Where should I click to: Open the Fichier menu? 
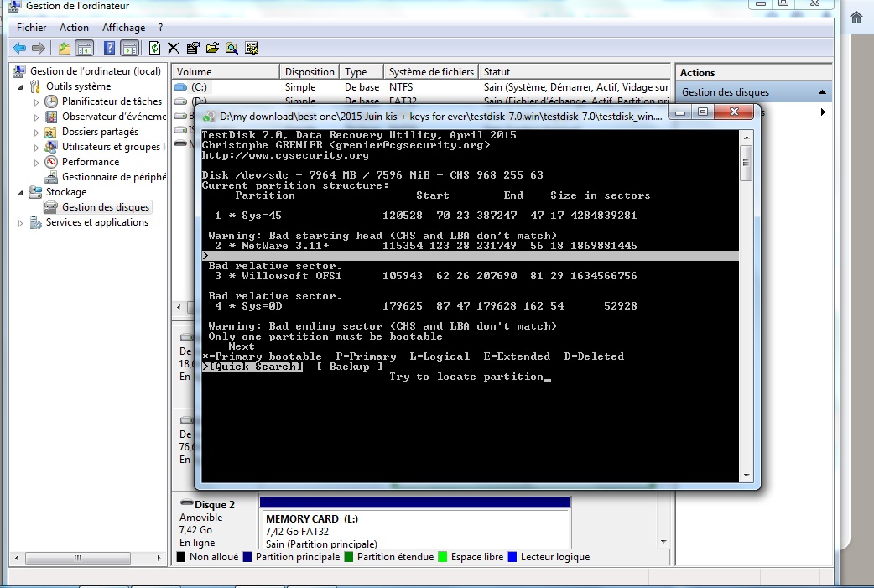pos(31,28)
